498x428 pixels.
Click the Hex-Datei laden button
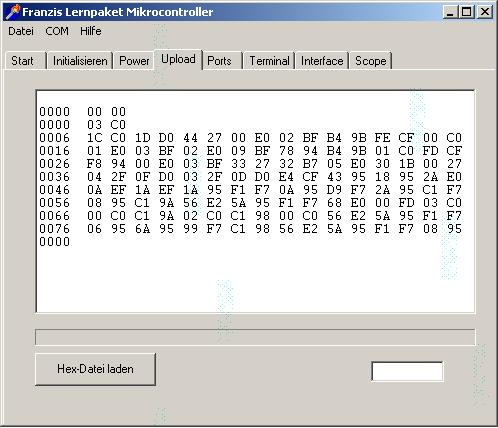(x=95, y=369)
